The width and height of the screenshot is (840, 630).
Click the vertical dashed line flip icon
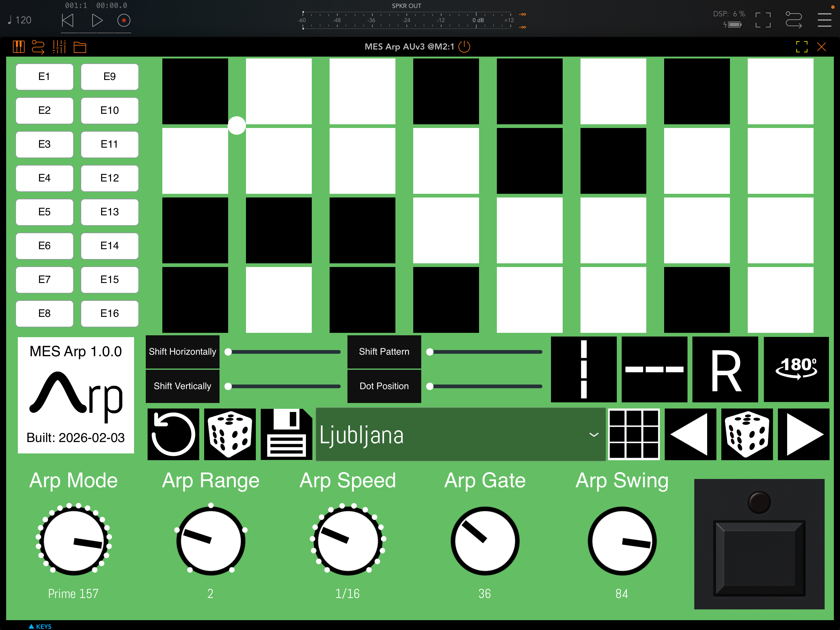[584, 369]
